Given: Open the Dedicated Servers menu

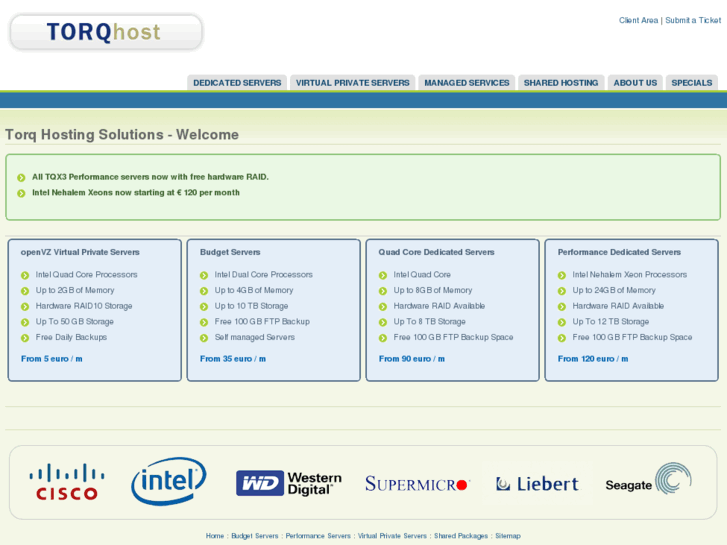Looking at the screenshot, I should tap(237, 83).
